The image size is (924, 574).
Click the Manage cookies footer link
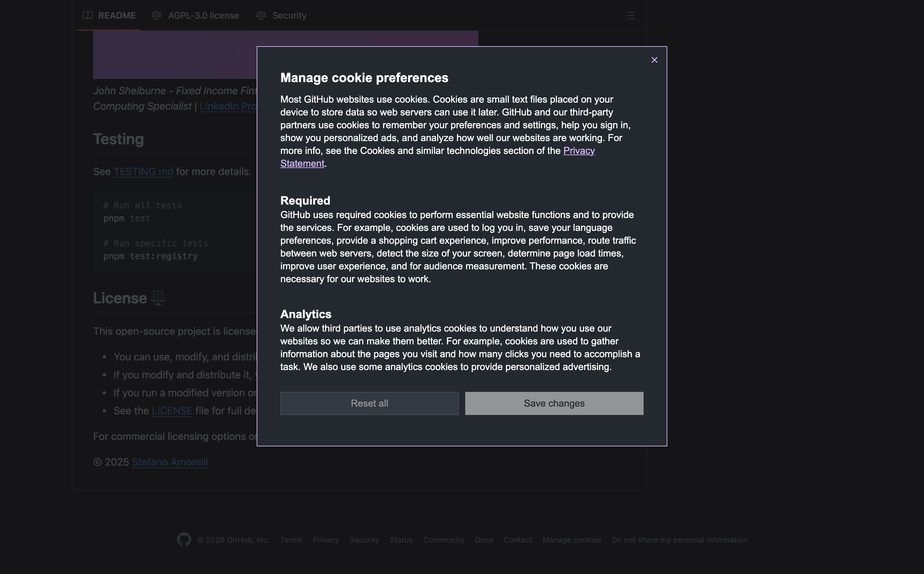(x=572, y=540)
